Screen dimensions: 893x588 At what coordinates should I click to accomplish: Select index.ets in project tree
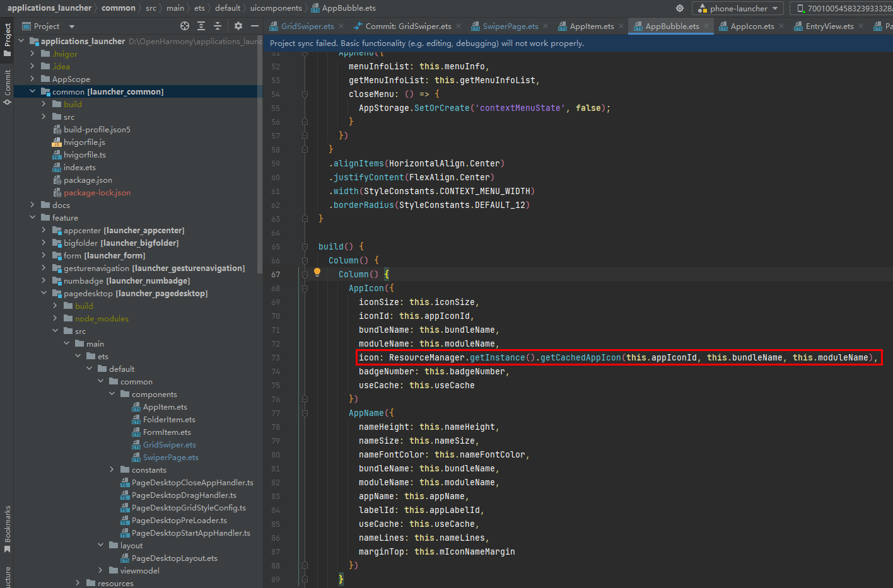pos(79,167)
